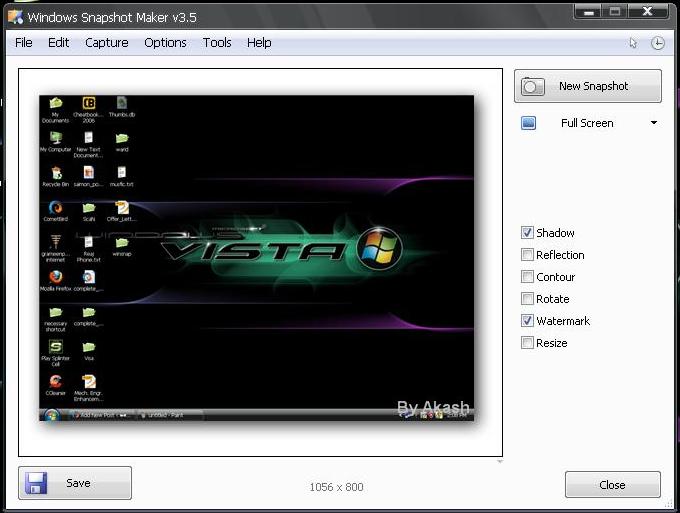Viewport: 680px width, 513px height.
Task: Click the New Snapshot button
Action: pyautogui.click(x=588, y=86)
